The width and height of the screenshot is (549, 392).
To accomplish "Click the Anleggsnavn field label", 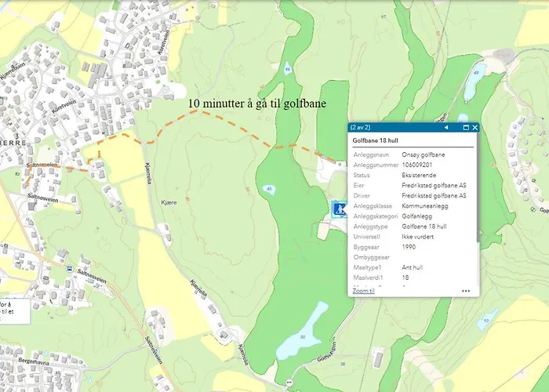I will pyautogui.click(x=369, y=154).
